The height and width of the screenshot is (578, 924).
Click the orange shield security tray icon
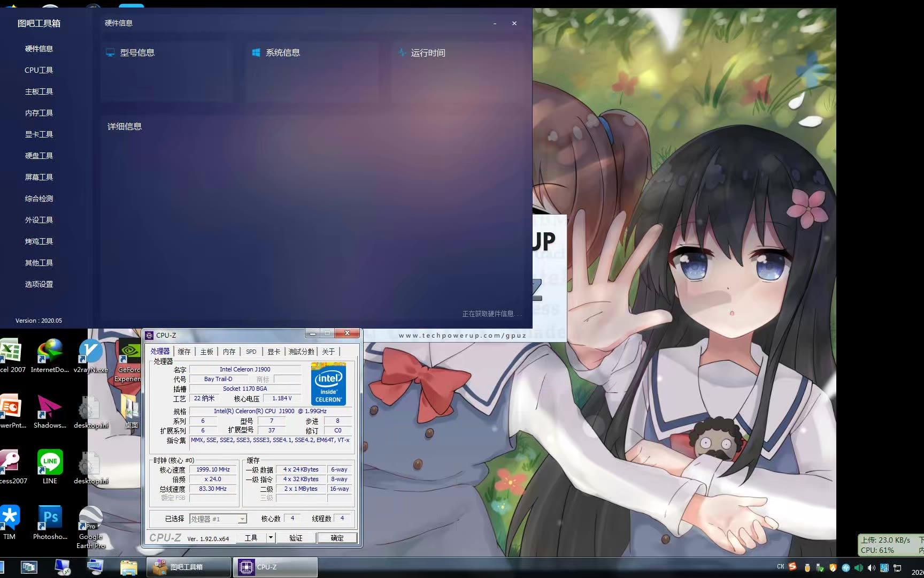[x=833, y=568]
